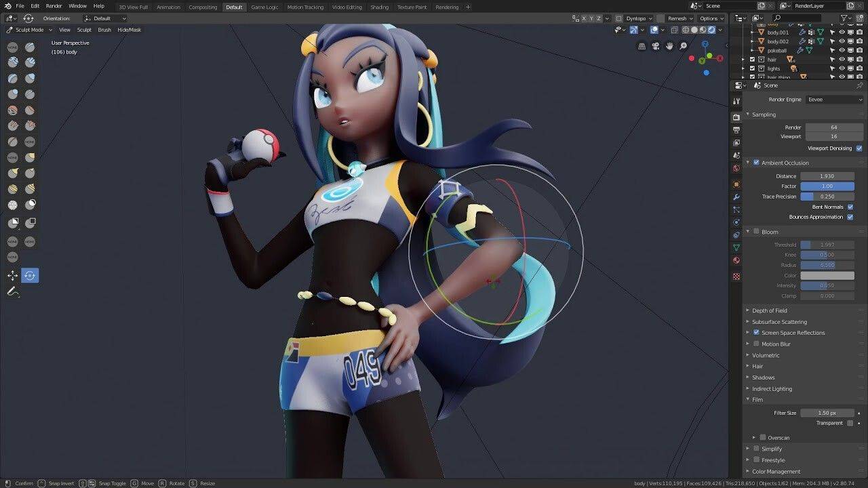Click the Ambient Occlusion Factor slider
Image resolution: width=868 pixels, height=488 pixels.
(x=827, y=186)
